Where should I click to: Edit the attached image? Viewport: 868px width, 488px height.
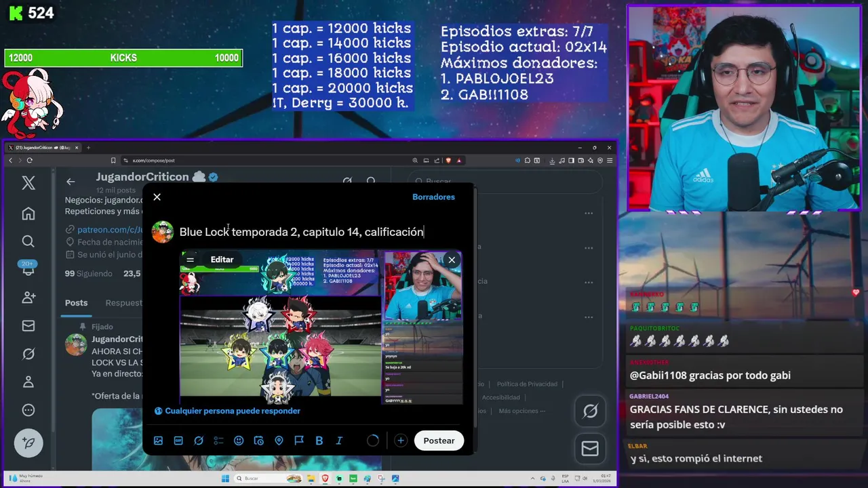tap(222, 260)
